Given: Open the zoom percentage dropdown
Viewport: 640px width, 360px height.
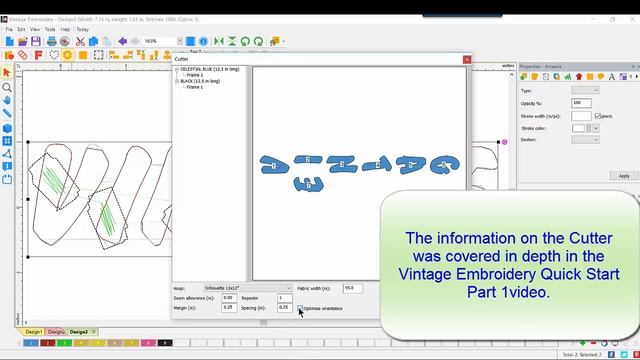Looking at the screenshot, I should pos(180,41).
